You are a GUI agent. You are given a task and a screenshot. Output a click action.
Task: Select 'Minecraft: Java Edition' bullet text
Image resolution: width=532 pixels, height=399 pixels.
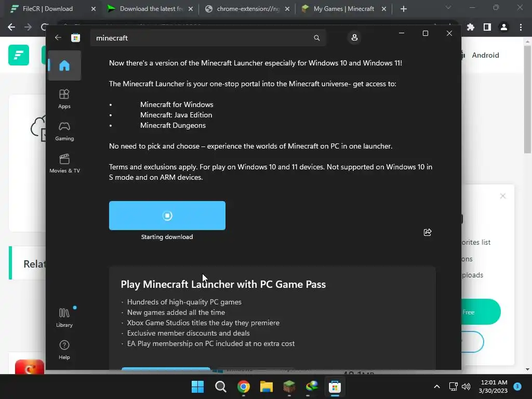176,115
